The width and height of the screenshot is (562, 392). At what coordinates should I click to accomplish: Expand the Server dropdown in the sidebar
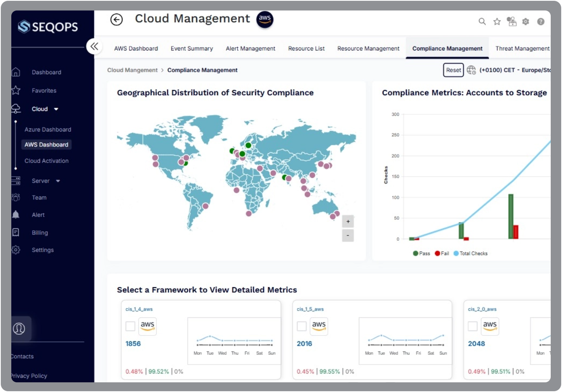pos(57,181)
